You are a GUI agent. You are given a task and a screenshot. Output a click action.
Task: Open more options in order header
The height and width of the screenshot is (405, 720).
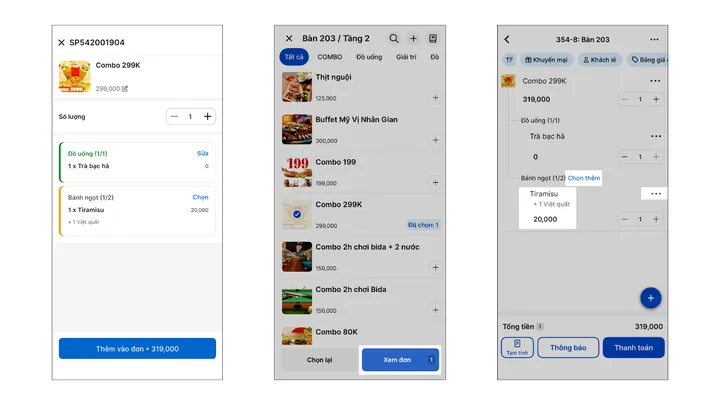[x=654, y=39]
